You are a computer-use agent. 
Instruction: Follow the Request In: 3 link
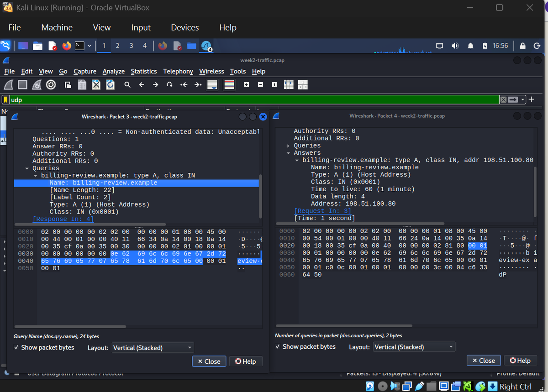(x=322, y=211)
